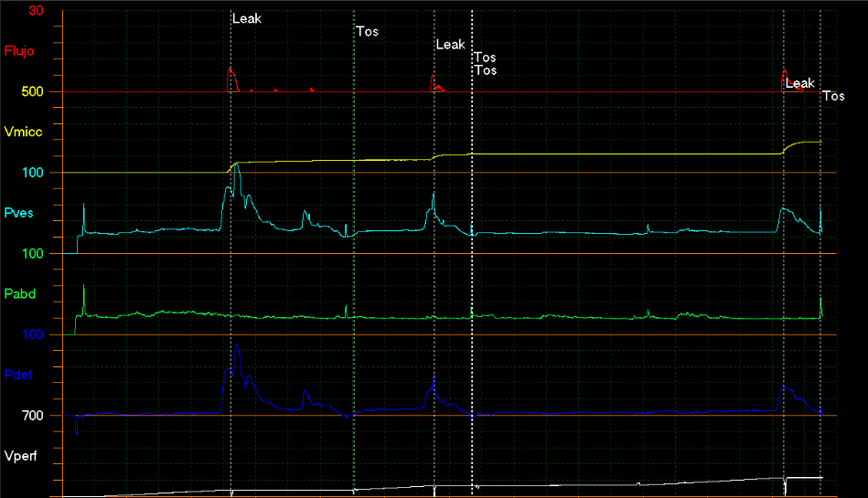
Task: Select the yellow Vmicc channel label
Action: 23,132
